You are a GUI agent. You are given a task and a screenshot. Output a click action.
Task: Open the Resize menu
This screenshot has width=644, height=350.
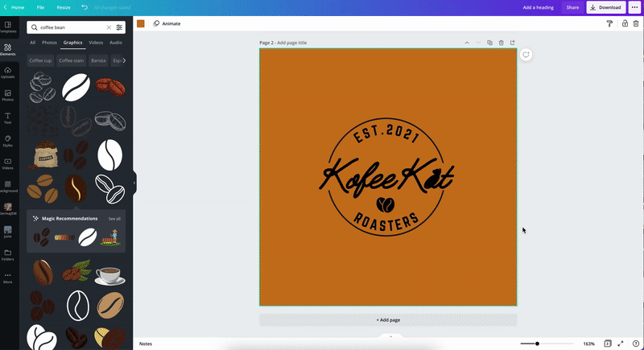click(x=64, y=7)
